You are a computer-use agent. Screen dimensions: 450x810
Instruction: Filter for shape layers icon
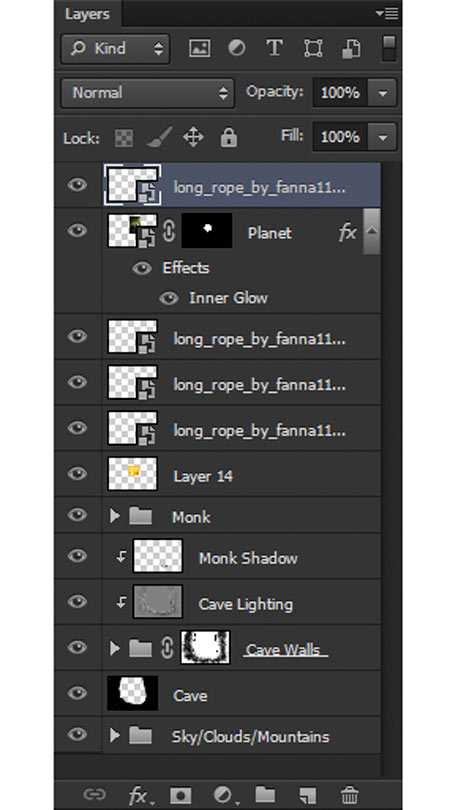point(313,49)
